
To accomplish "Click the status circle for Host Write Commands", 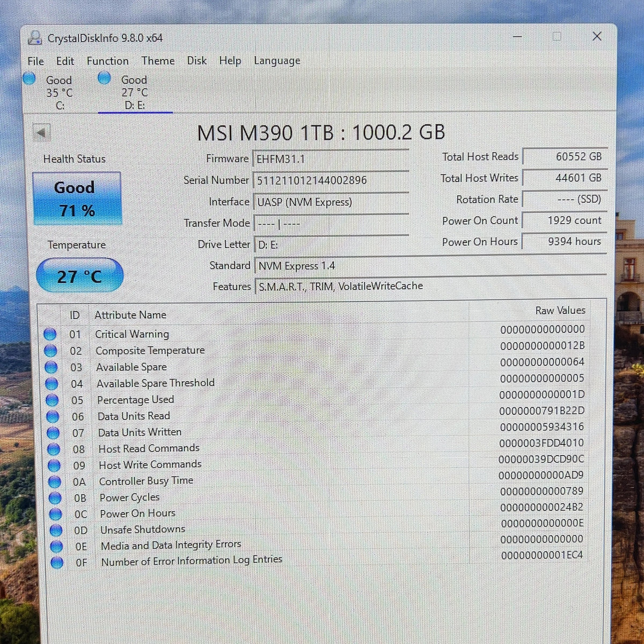I will tap(54, 465).
